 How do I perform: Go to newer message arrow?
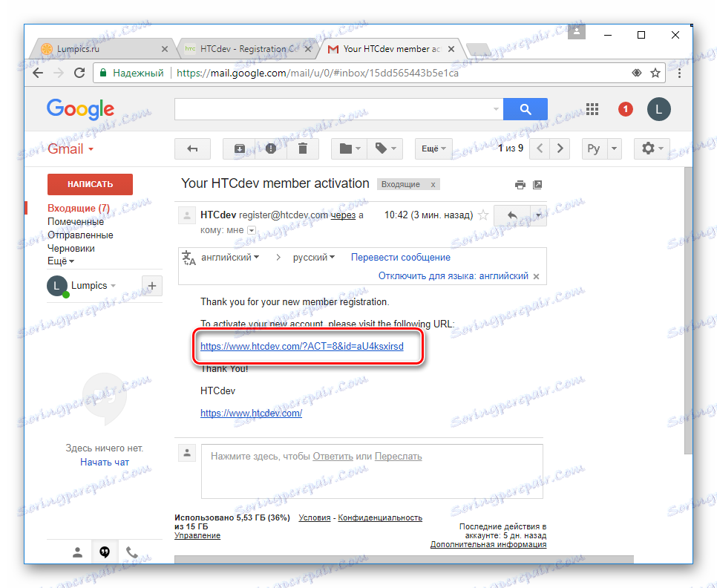tap(540, 148)
